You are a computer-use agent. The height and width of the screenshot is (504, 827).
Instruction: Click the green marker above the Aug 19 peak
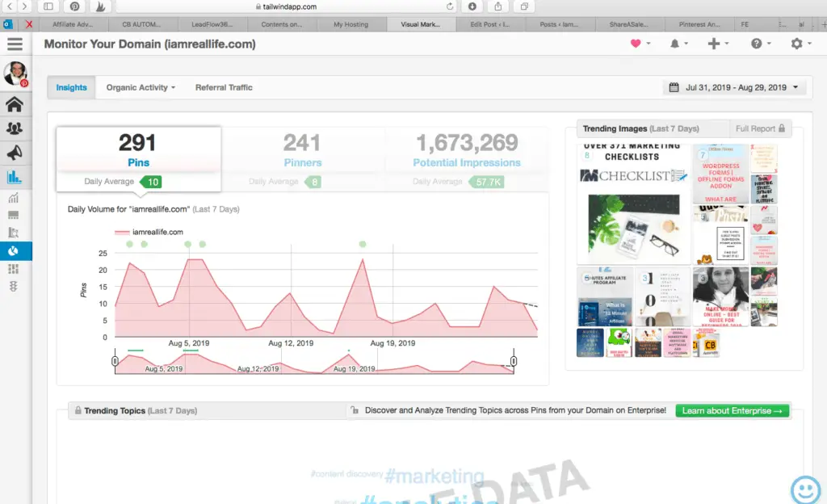pos(363,244)
